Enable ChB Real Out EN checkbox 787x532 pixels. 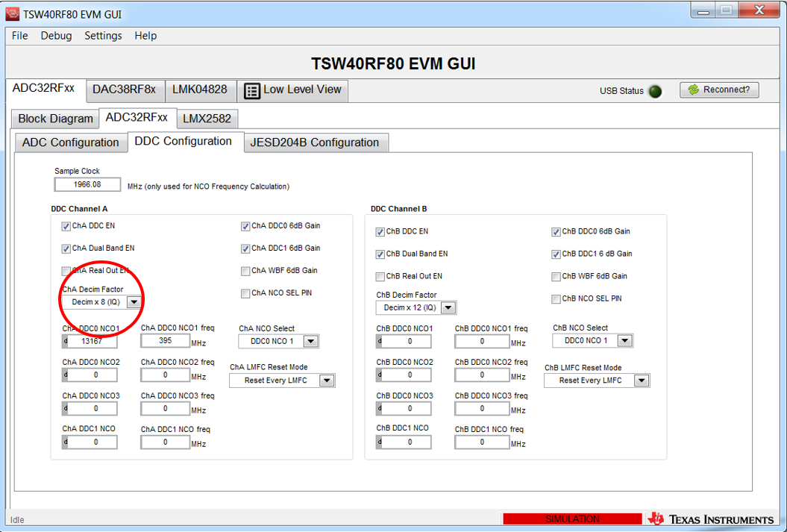[380, 277]
